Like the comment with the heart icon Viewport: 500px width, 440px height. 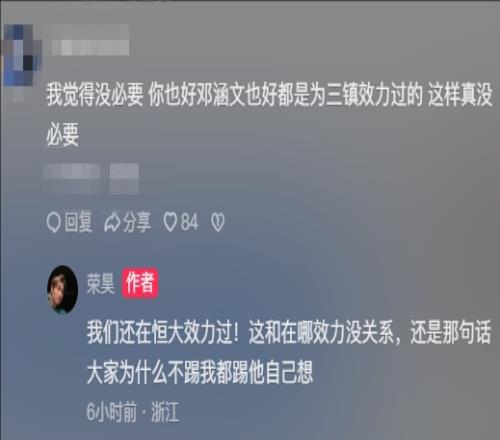(x=170, y=222)
